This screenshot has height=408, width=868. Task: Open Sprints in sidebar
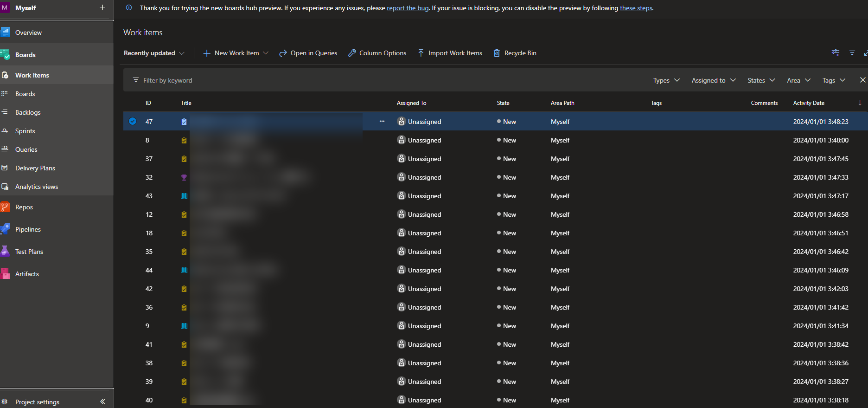57,131
